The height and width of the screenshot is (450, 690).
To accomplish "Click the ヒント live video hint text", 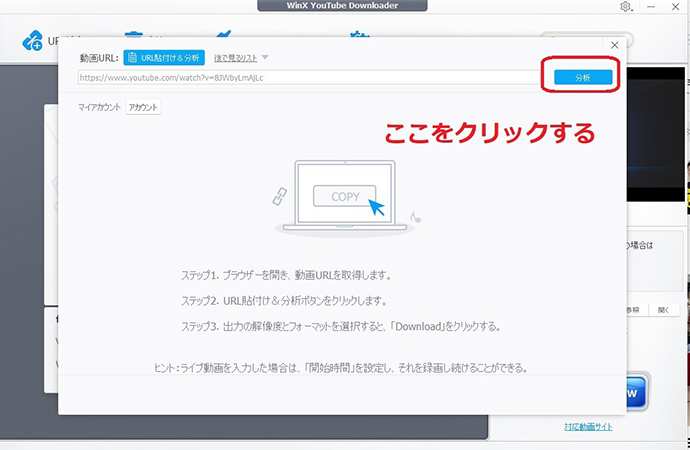I will tap(341, 368).
